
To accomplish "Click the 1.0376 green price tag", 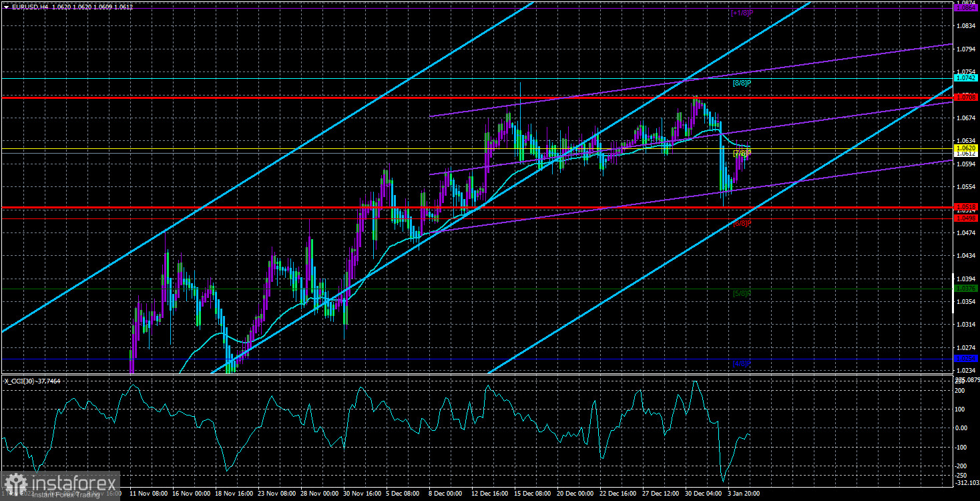I will point(966,289).
